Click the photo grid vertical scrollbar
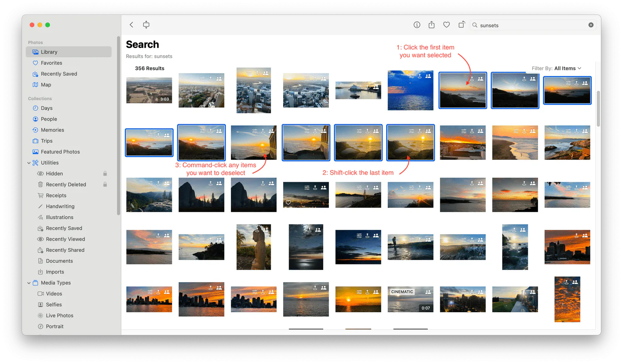Image resolution: width=623 pixels, height=364 pixels. pos(598,109)
